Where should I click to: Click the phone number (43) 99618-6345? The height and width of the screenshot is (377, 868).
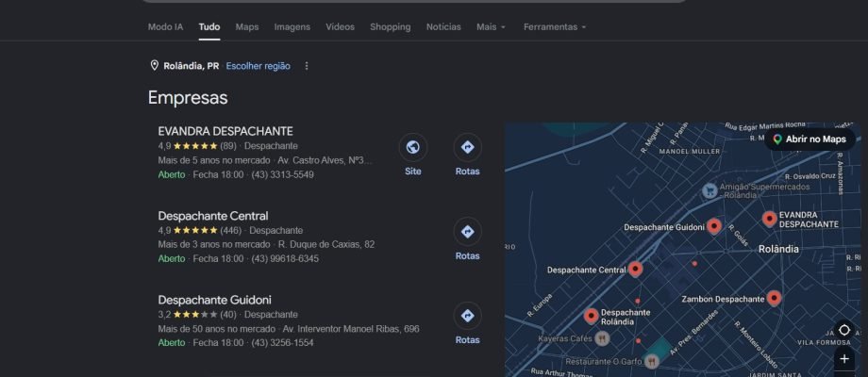click(x=285, y=258)
